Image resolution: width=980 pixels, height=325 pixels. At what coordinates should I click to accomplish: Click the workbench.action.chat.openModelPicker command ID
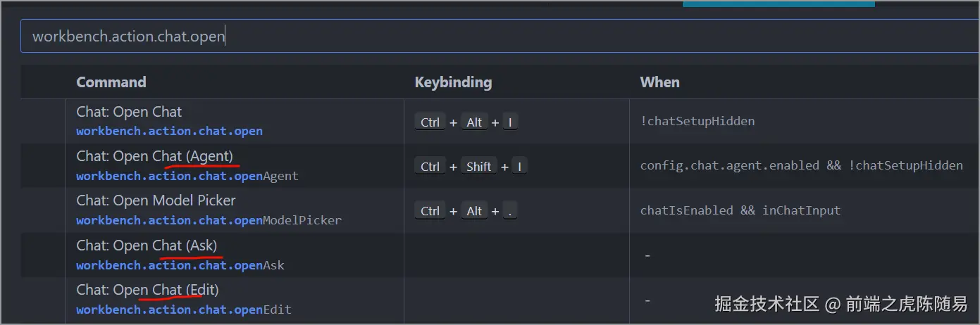209,220
